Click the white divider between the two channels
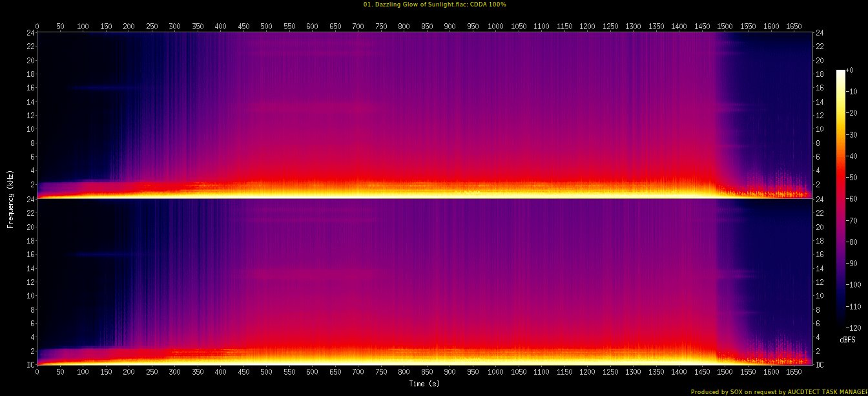This screenshot has width=868, height=396. coord(424,198)
